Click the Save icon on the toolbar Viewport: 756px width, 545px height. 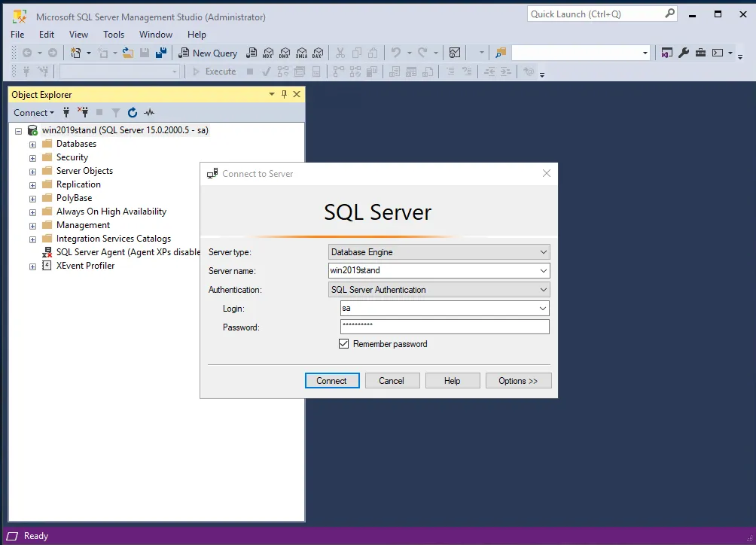click(143, 53)
